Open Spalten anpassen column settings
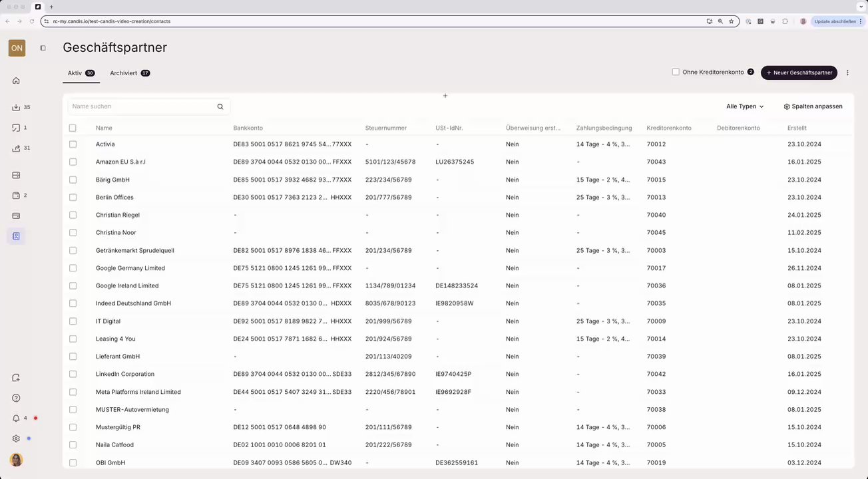 coord(813,106)
